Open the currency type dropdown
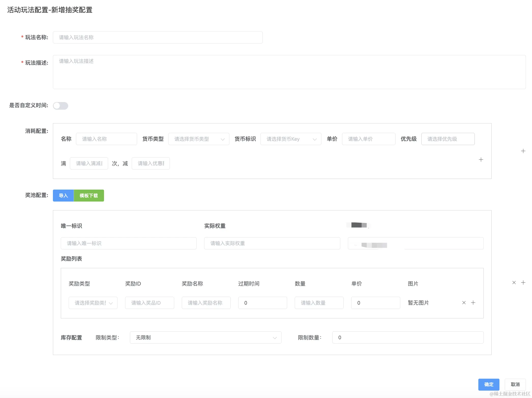 coord(199,139)
